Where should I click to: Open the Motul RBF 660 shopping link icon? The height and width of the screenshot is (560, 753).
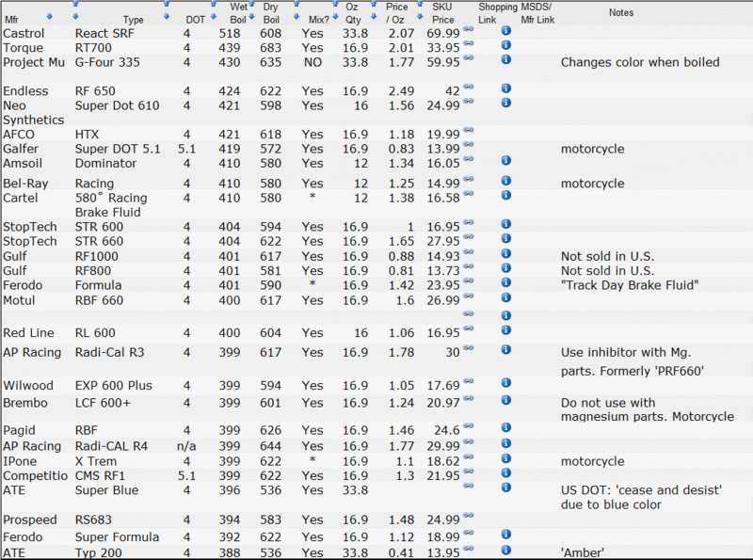468,296
